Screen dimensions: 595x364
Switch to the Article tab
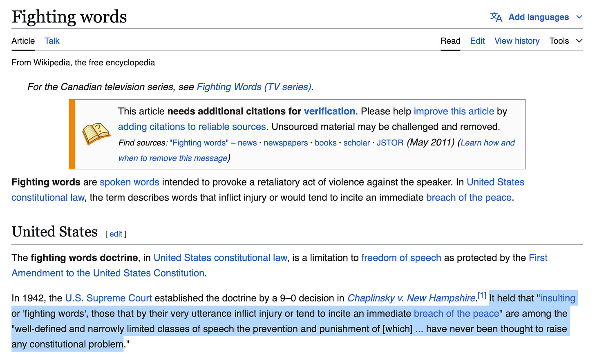pyautogui.click(x=23, y=41)
